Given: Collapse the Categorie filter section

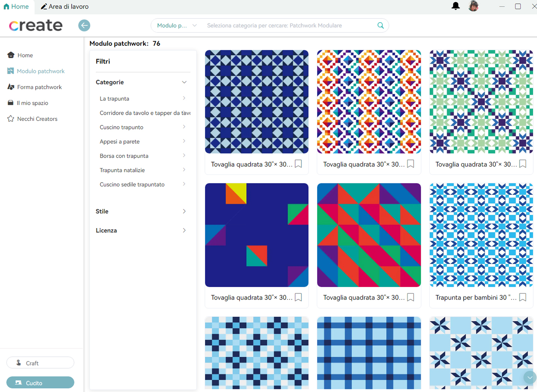Looking at the screenshot, I should 184,82.
